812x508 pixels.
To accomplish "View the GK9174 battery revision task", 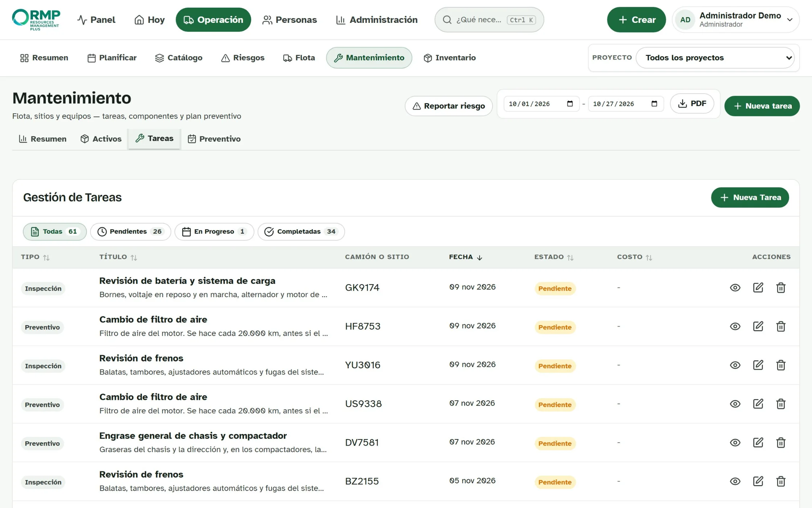I will click(735, 288).
